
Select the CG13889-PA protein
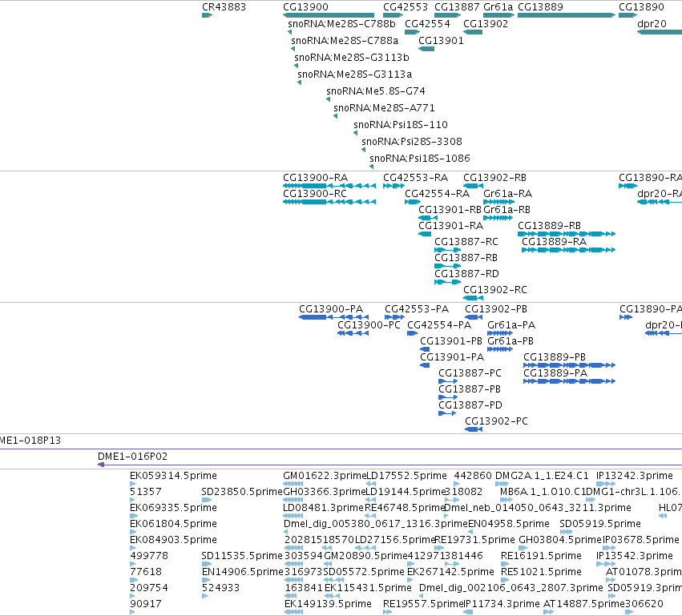[569, 381]
